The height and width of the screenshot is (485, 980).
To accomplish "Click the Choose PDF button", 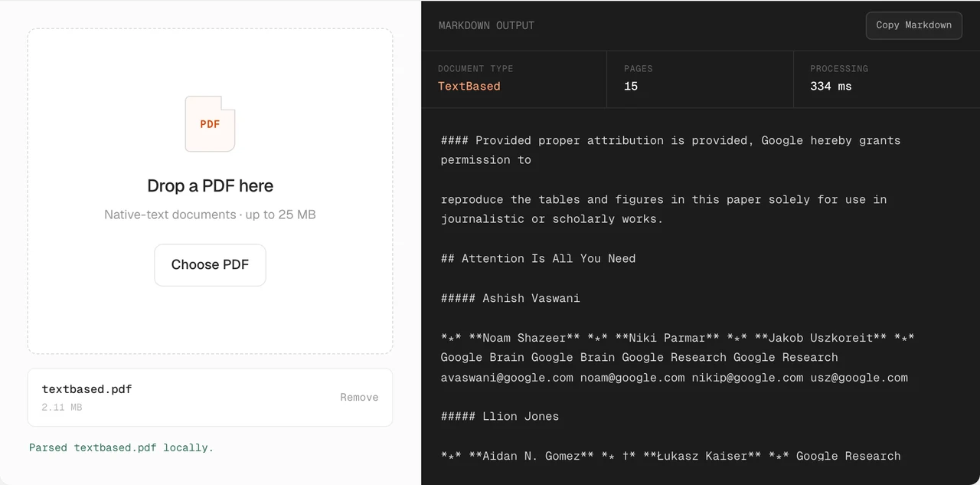I will click(210, 265).
